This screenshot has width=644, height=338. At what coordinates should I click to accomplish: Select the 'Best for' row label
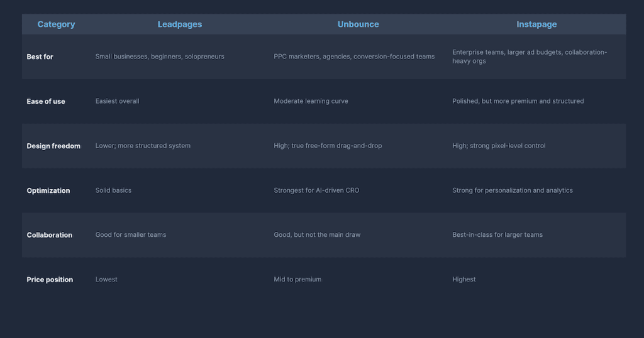[x=40, y=57]
